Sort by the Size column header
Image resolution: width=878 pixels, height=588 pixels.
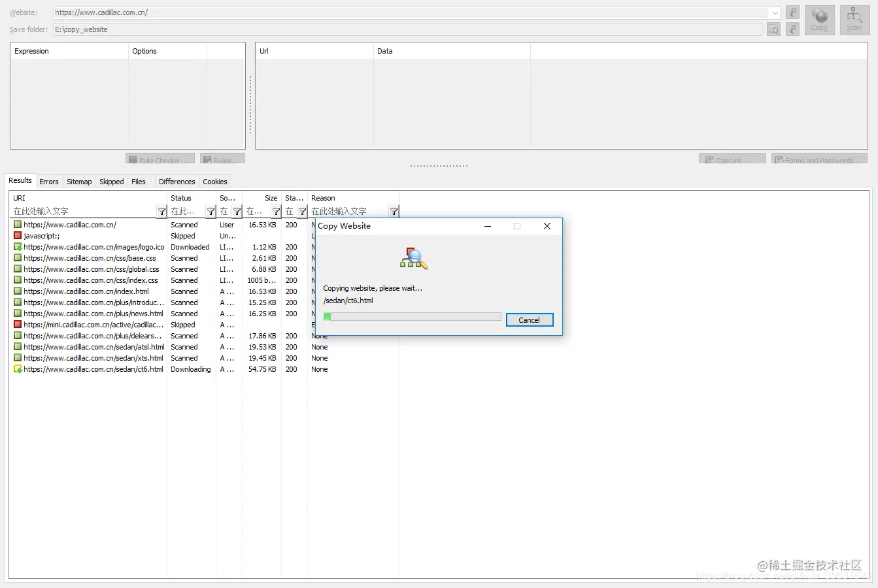point(262,198)
